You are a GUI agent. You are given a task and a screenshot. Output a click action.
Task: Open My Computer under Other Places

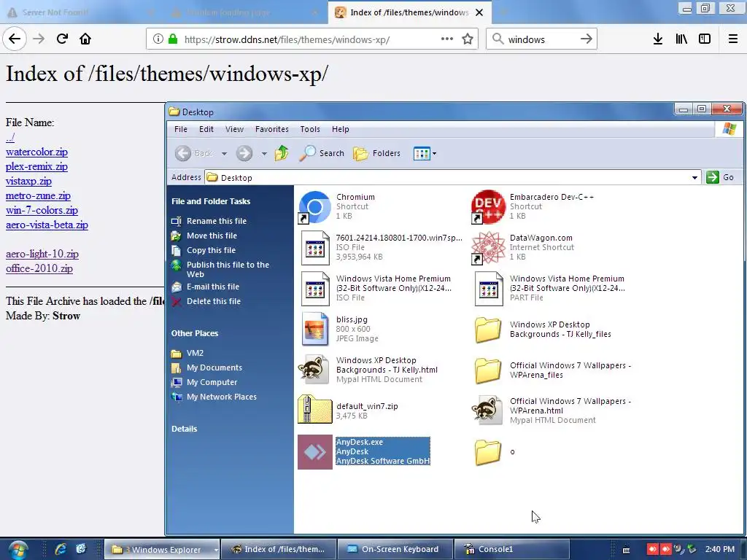(204, 382)
